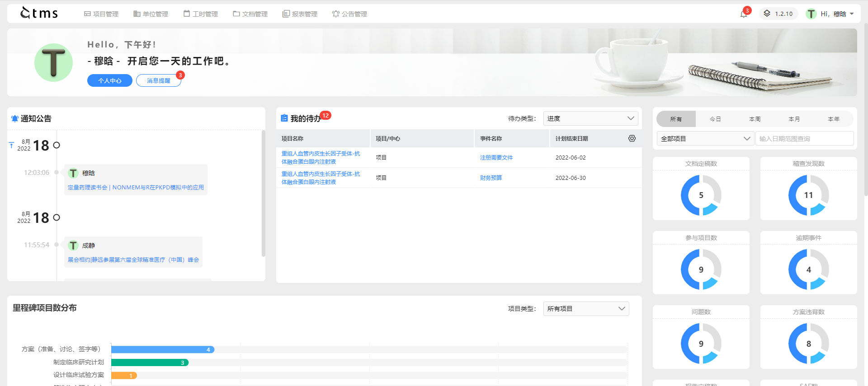
Task: Click the large green T profile avatar
Action: 53,62
